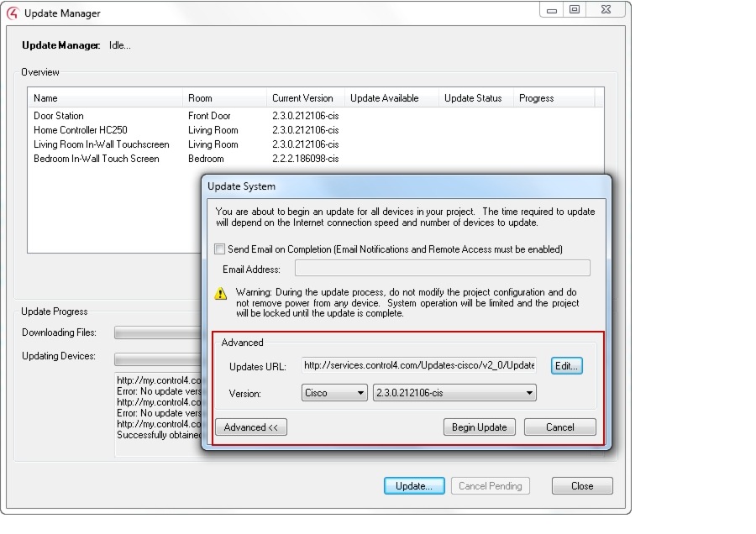Click the Updates URL text field
The width and height of the screenshot is (756, 534).
click(418, 365)
